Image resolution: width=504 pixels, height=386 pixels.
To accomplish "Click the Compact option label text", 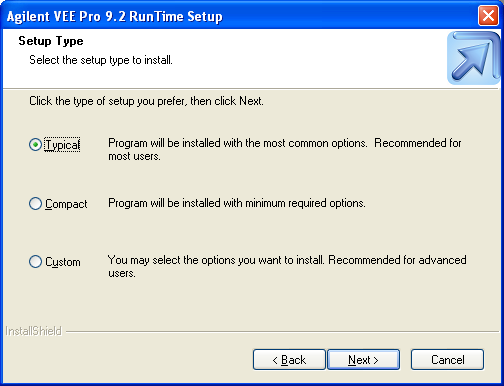I will pyautogui.click(x=66, y=204).
